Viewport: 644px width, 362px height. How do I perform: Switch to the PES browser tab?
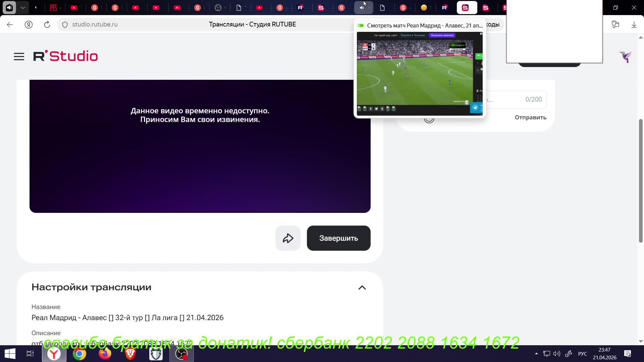pos(53,7)
